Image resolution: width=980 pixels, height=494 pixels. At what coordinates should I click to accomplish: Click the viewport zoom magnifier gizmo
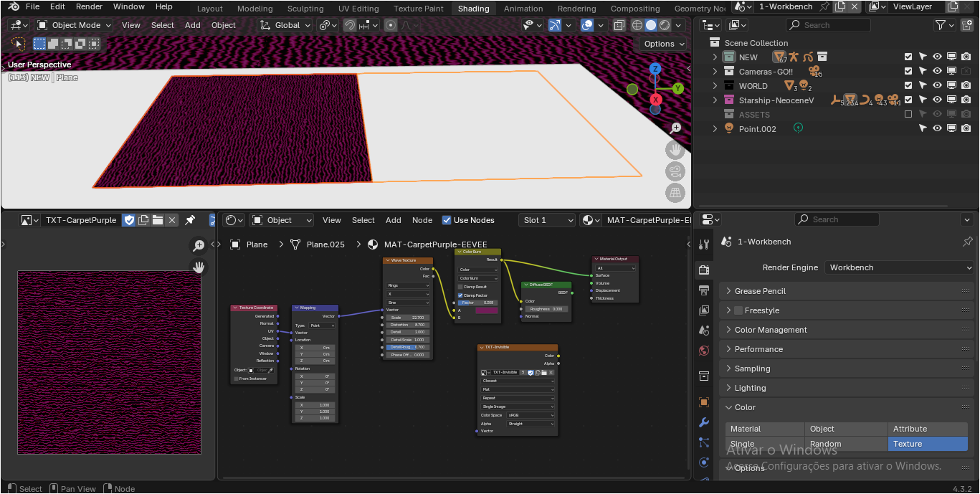(675, 128)
